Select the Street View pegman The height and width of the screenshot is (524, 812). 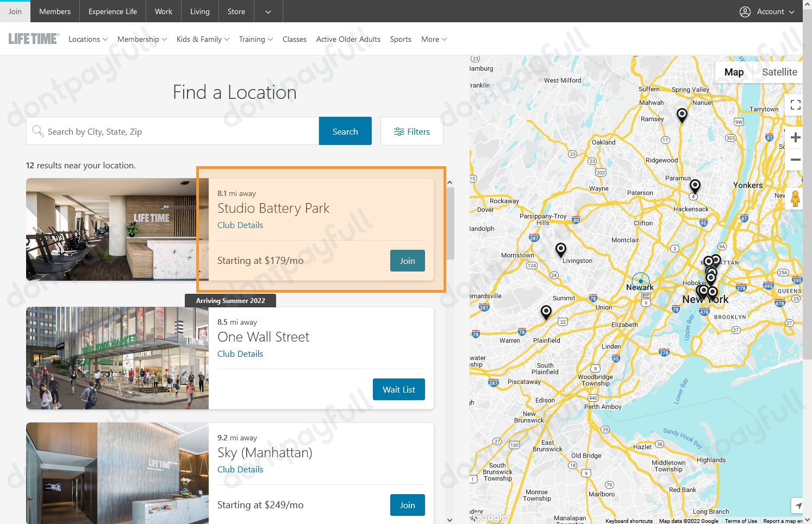pyautogui.click(x=795, y=199)
